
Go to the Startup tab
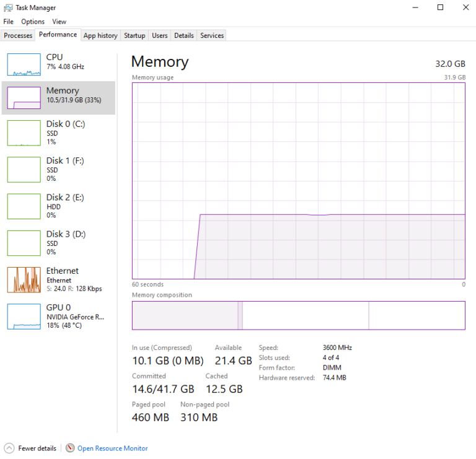click(x=134, y=35)
